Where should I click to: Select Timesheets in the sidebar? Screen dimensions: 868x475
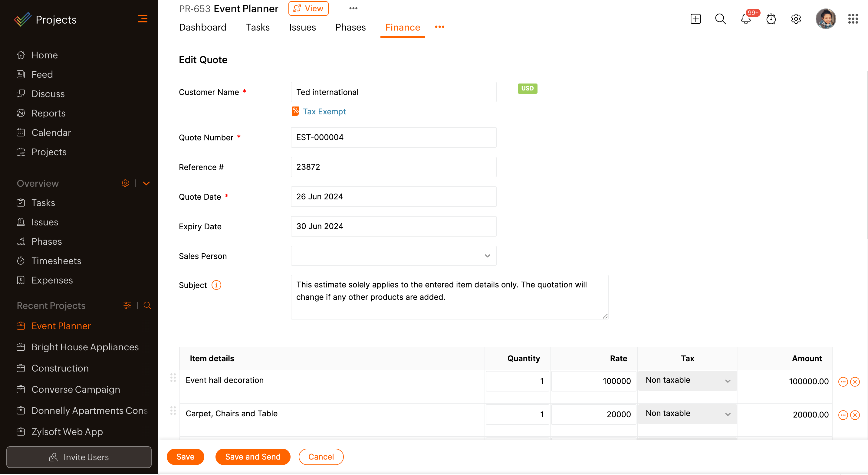56,261
